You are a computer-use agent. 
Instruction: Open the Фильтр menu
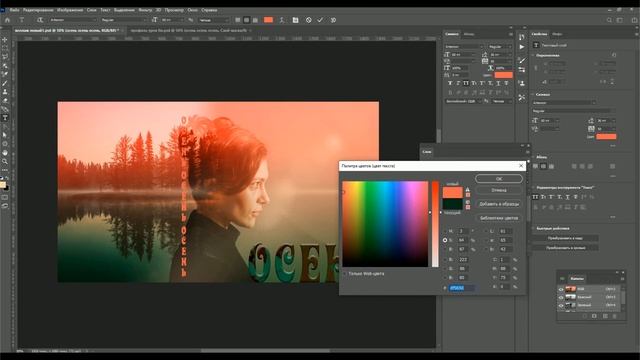point(145,10)
